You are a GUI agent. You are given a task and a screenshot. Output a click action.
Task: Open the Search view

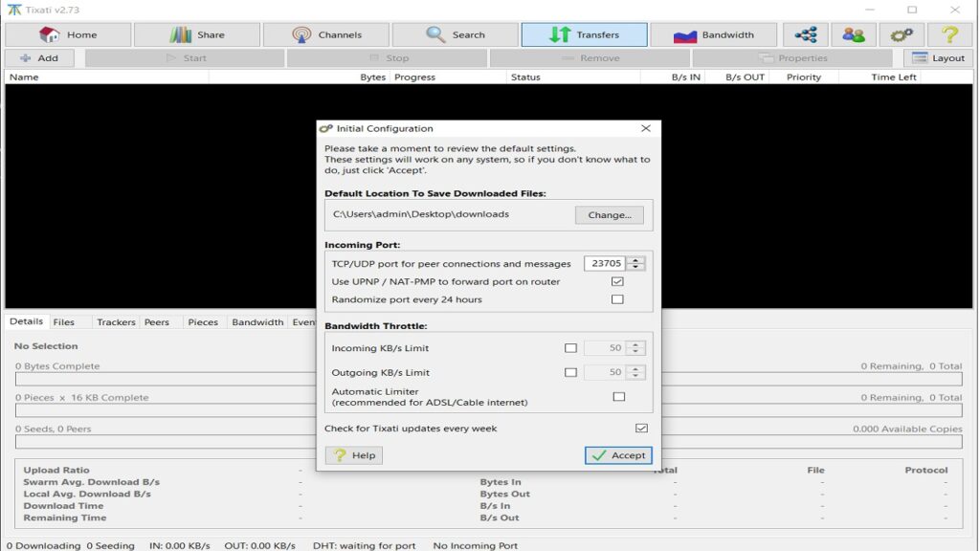pyautogui.click(x=456, y=34)
